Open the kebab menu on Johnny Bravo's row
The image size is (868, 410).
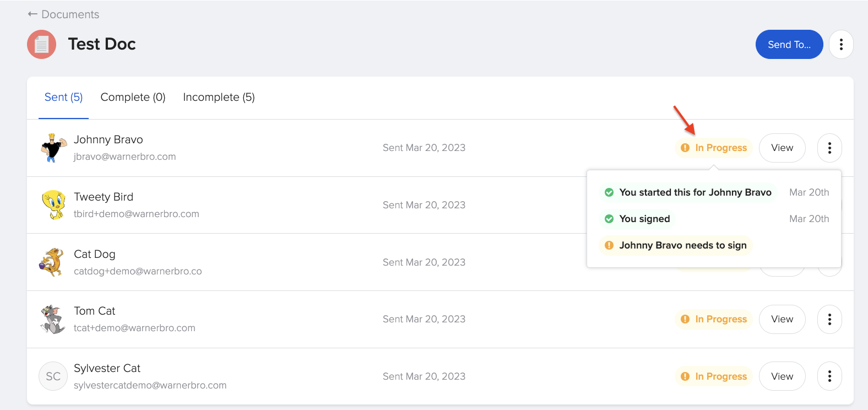(829, 148)
